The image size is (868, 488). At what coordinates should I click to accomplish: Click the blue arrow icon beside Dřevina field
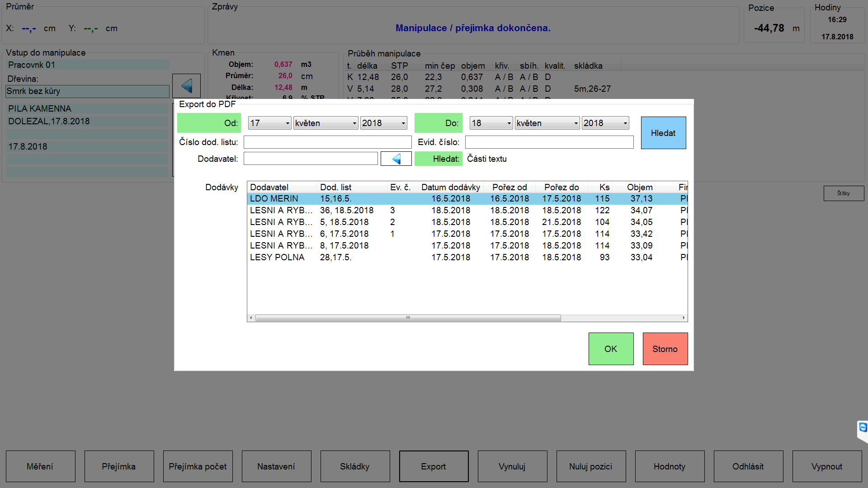186,86
